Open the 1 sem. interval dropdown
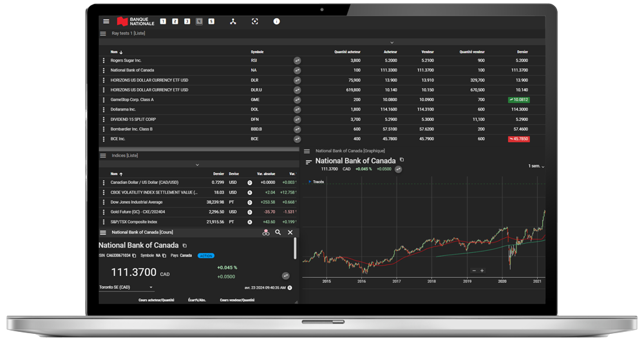Screen dimensions: 644x346 pos(536,167)
